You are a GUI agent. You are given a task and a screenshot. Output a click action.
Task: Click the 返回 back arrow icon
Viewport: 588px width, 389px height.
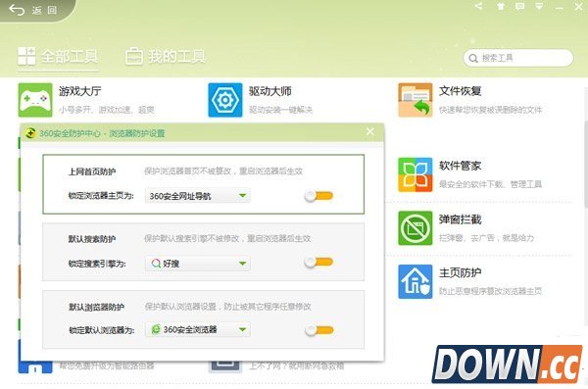(17, 10)
